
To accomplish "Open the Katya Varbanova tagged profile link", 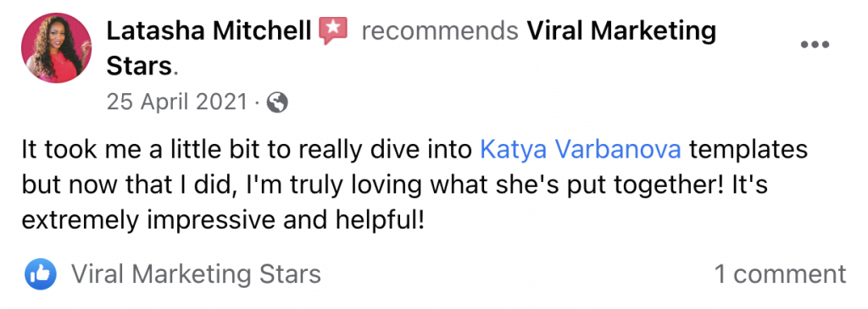I will tap(580, 150).
